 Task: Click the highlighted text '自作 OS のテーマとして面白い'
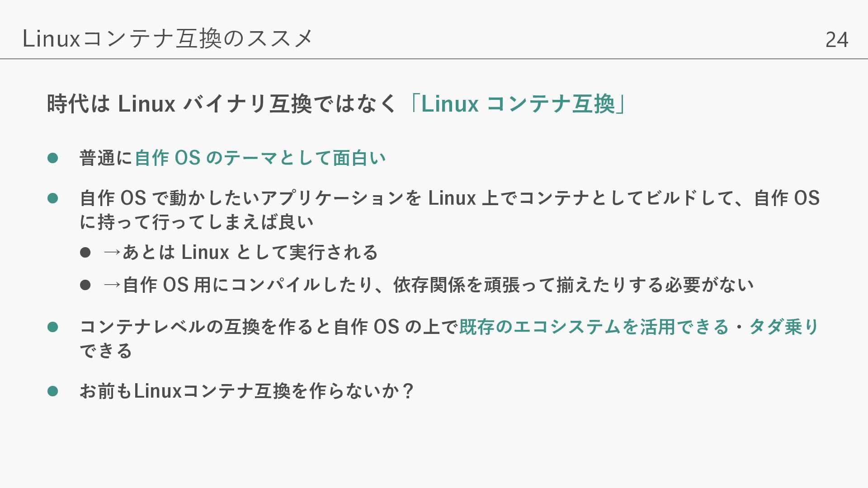260,158
